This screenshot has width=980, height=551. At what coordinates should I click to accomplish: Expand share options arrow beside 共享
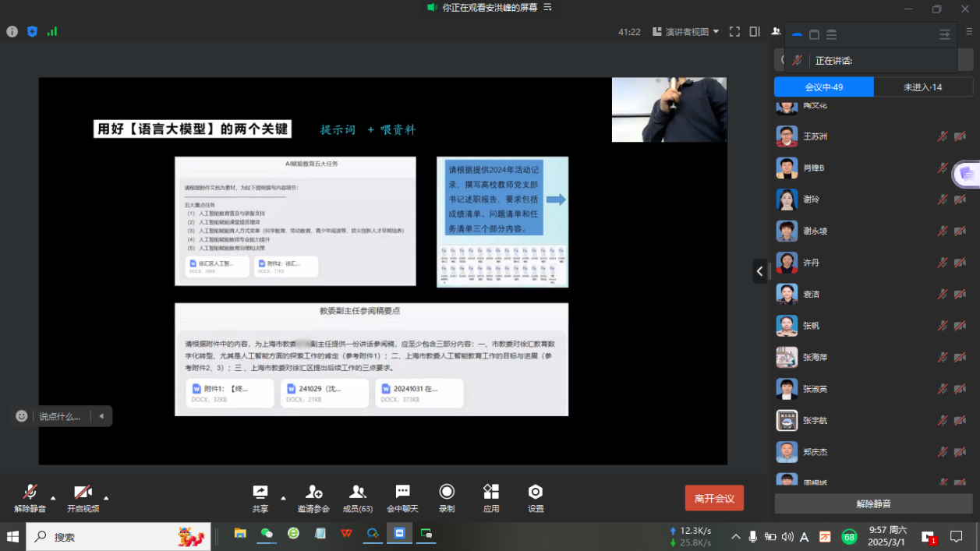[x=283, y=496]
